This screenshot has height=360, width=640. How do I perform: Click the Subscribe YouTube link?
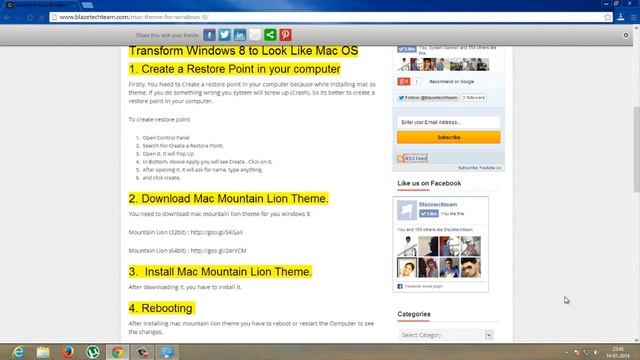click(480, 168)
